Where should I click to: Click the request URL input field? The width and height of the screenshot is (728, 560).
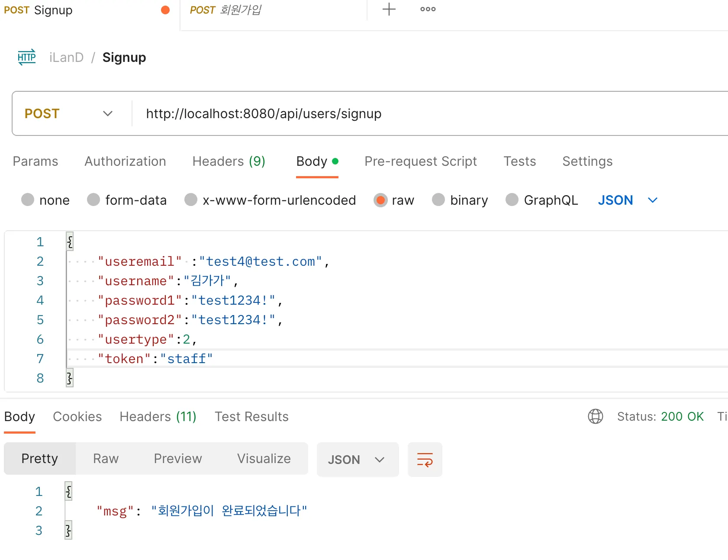coord(390,113)
